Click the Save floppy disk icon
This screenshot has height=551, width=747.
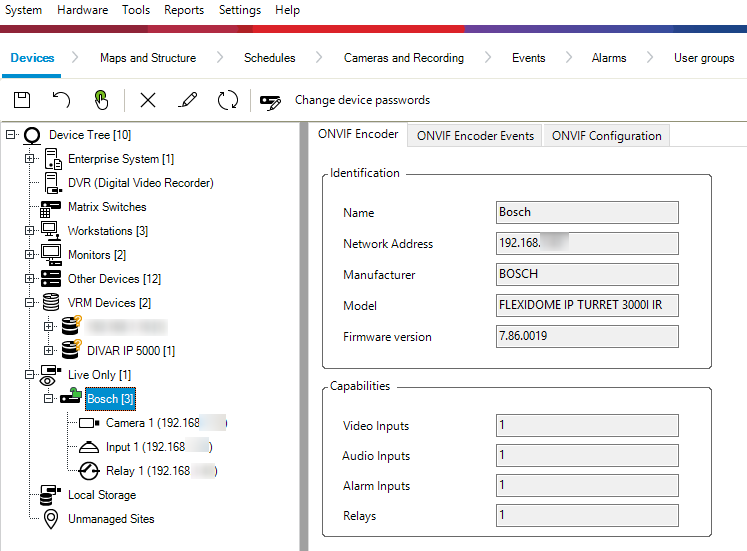click(x=22, y=100)
